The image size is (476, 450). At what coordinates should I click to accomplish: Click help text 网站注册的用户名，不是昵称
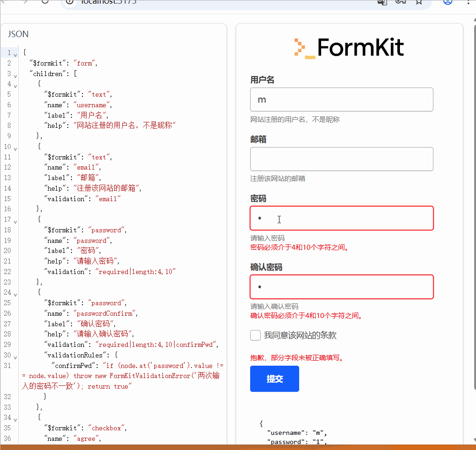click(x=295, y=119)
